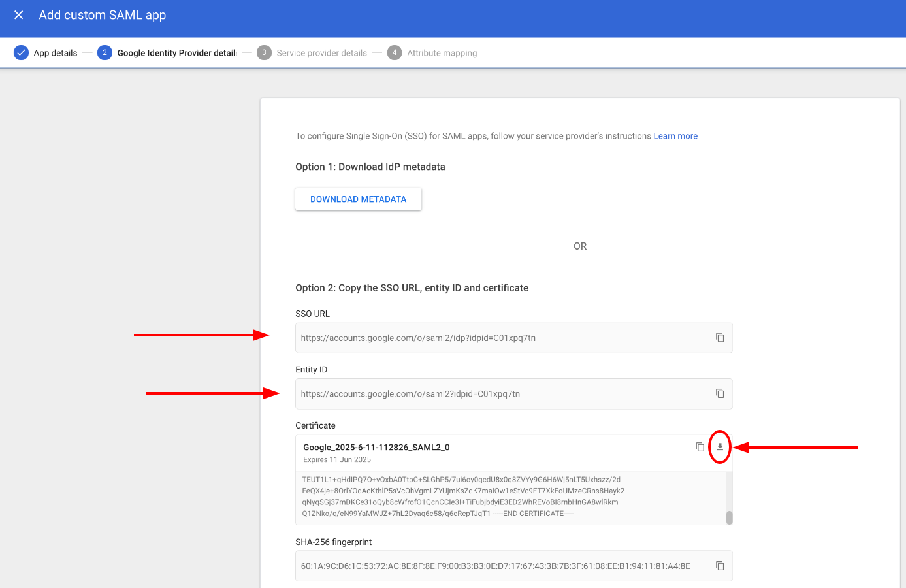Viewport: 906px width, 588px height.
Task: Open the Service provider details step label
Action: [x=321, y=53]
